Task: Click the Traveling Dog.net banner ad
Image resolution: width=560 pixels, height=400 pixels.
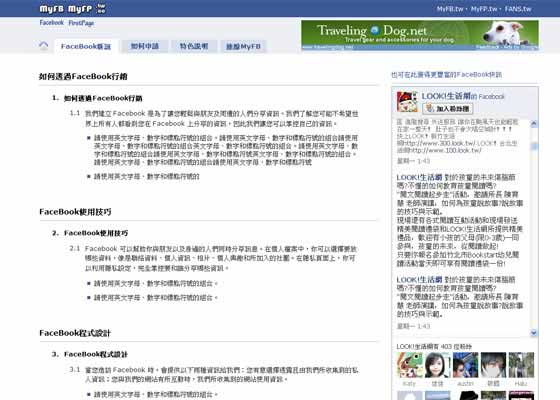Action: click(420, 35)
